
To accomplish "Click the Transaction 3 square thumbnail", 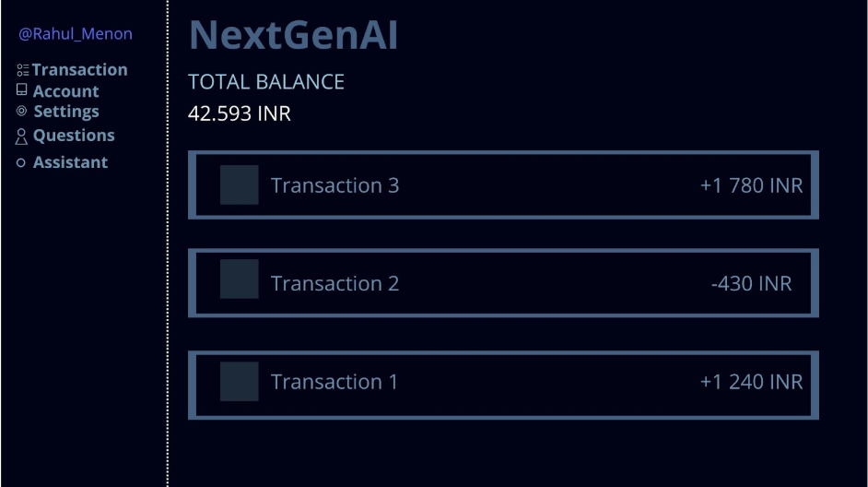I will coord(239,185).
